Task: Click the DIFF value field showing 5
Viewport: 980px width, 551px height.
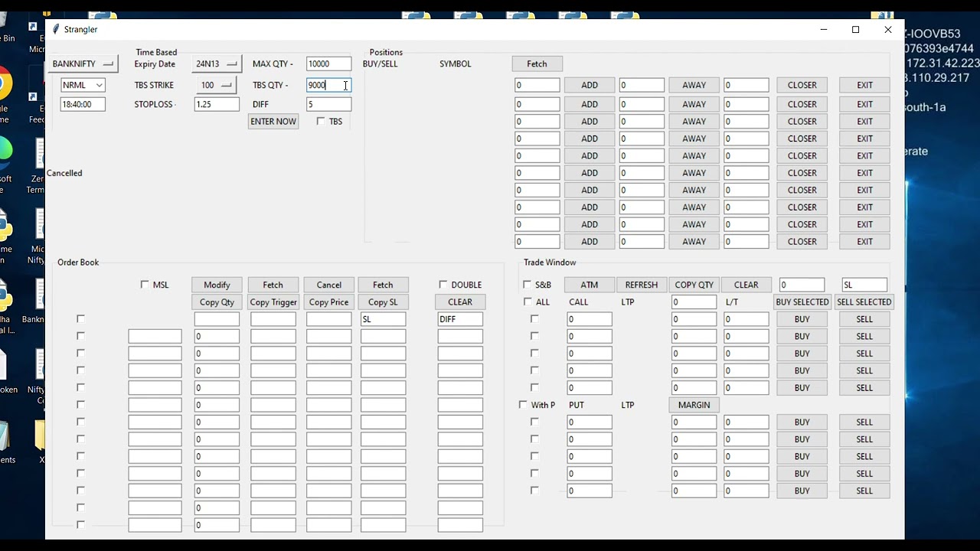Action: (328, 104)
